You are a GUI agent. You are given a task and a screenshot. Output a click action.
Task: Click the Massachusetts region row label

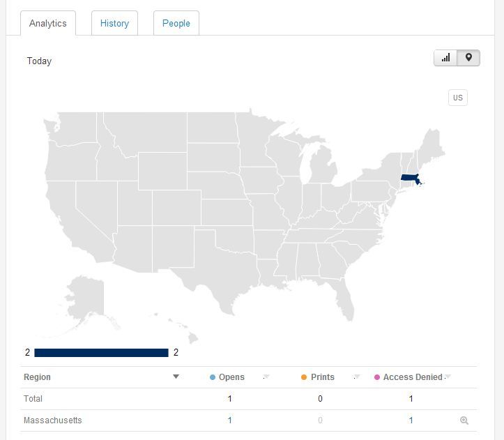[x=53, y=420]
